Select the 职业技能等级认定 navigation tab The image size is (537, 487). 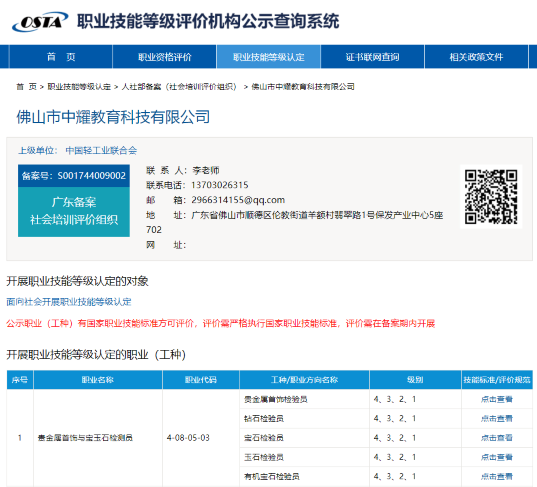click(x=268, y=57)
